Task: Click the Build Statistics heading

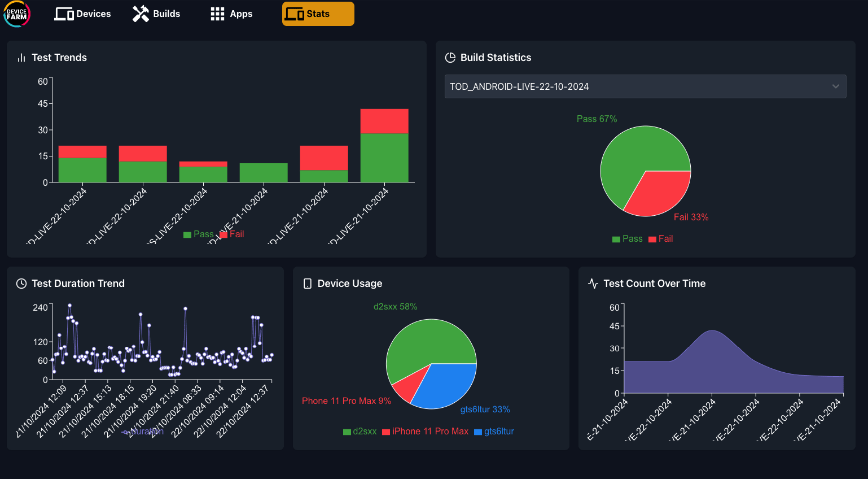Action: [x=496, y=58]
